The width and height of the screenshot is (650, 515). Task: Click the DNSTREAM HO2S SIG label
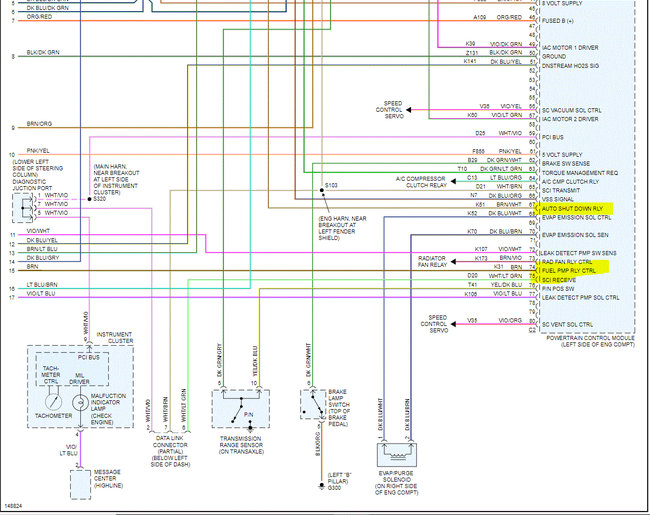570,66
